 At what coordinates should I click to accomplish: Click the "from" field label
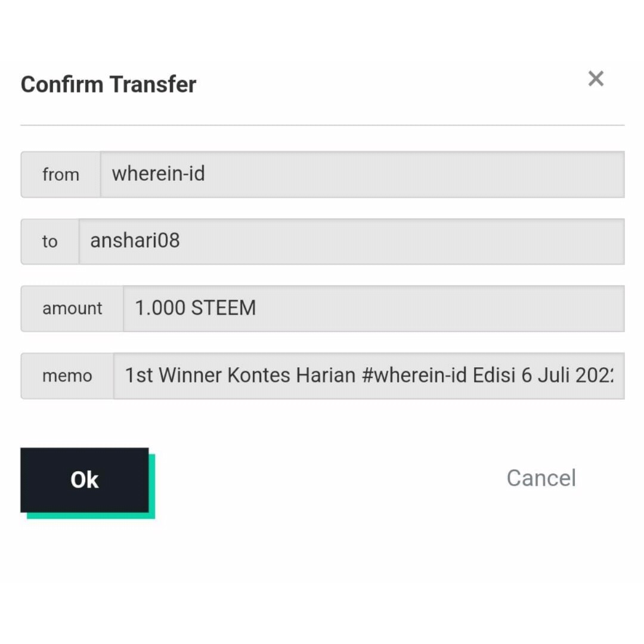click(x=61, y=175)
